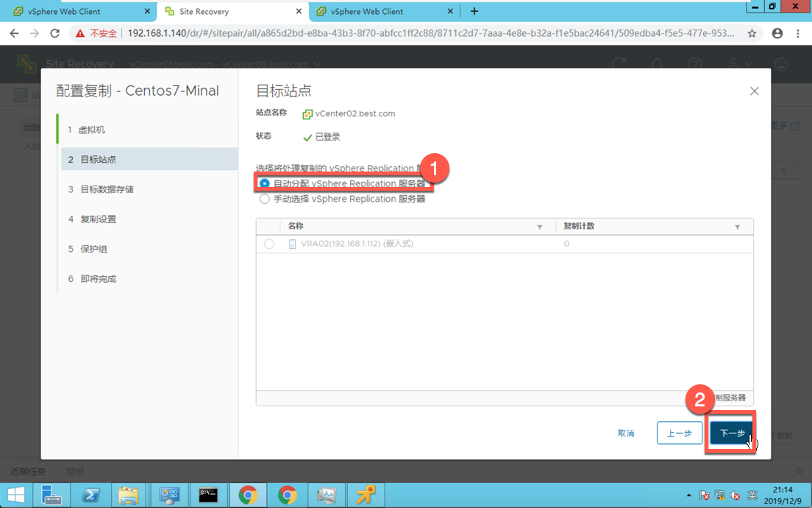This screenshot has height=508, width=812.
Task: Click the network tray icon
Action: pyautogui.click(x=720, y=495)
